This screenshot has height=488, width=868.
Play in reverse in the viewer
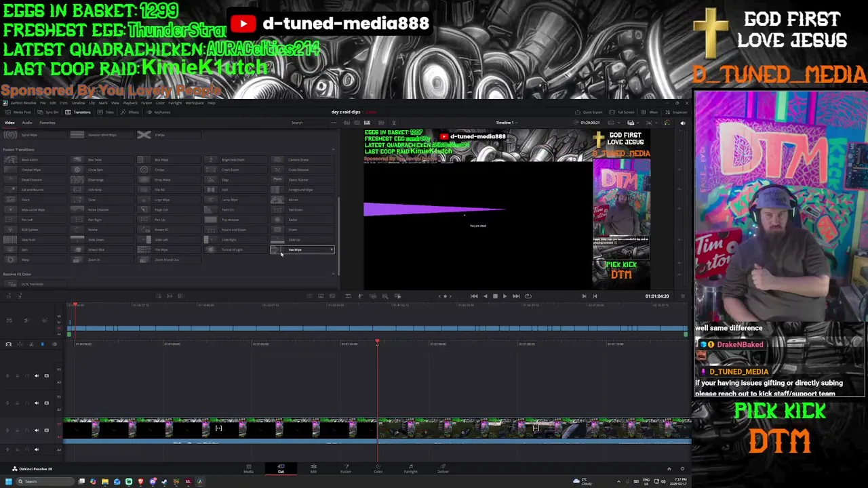pyautogui.click(x=485, y=296)
